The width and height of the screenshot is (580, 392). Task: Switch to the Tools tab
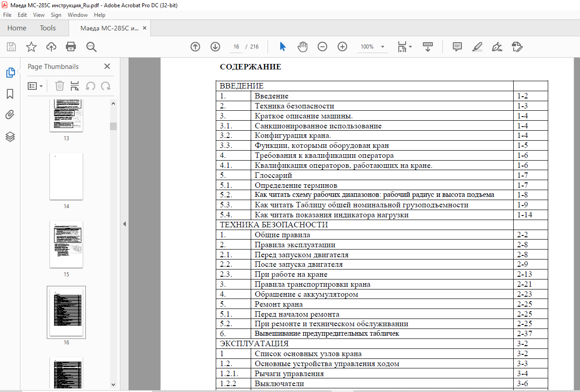click(x=48, y=28)
